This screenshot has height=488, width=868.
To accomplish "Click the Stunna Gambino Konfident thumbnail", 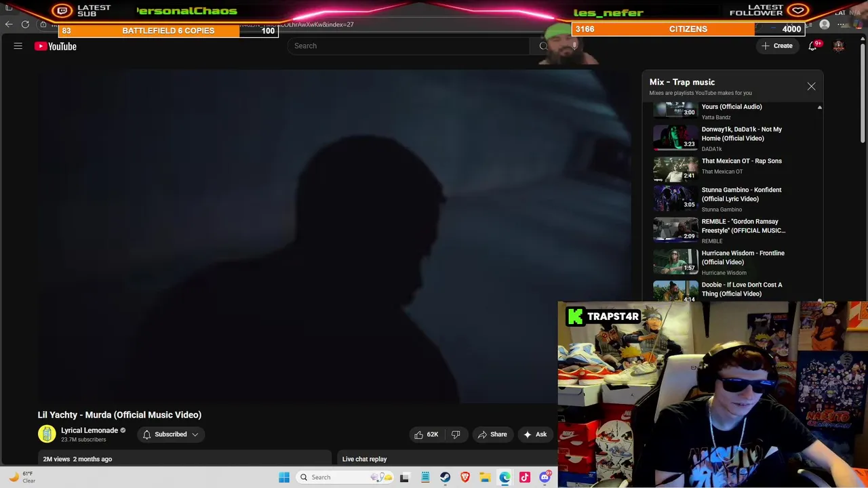I will (675, 199).
